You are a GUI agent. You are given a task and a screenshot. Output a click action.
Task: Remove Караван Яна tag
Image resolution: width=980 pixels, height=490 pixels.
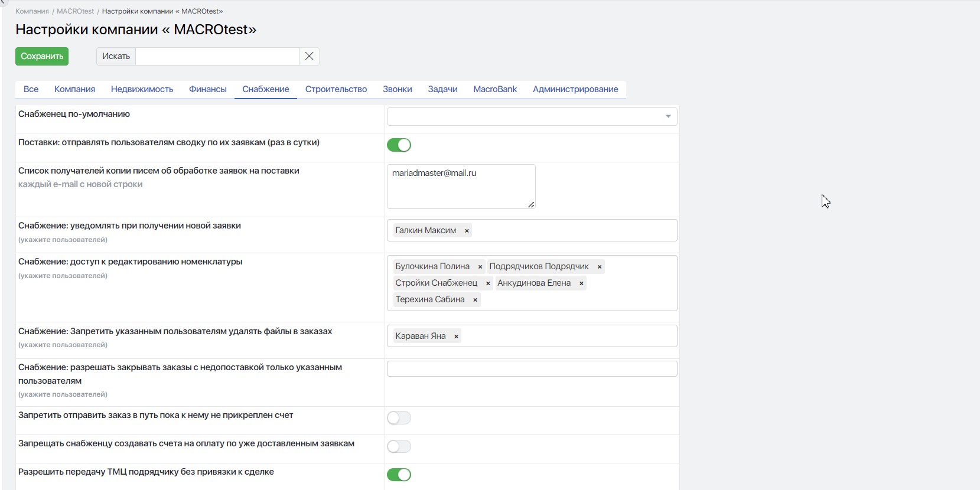point(456,337)
